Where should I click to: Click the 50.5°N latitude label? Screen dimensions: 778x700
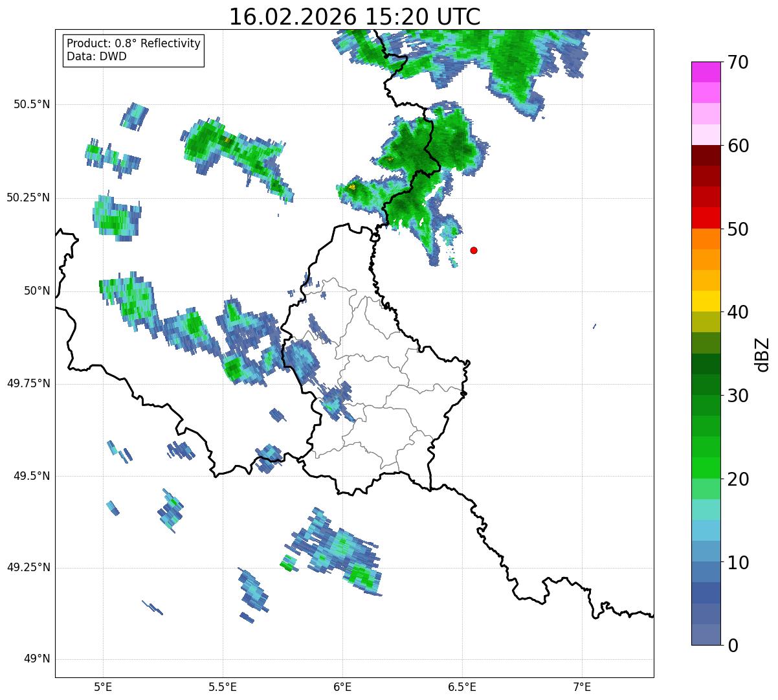(32, 104)
